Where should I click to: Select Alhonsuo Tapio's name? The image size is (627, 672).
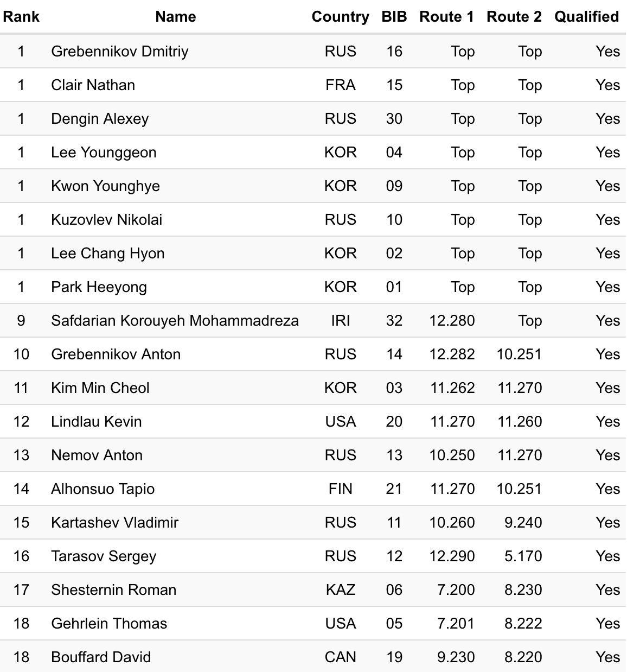pyautogui.click(x=103, y=489)
